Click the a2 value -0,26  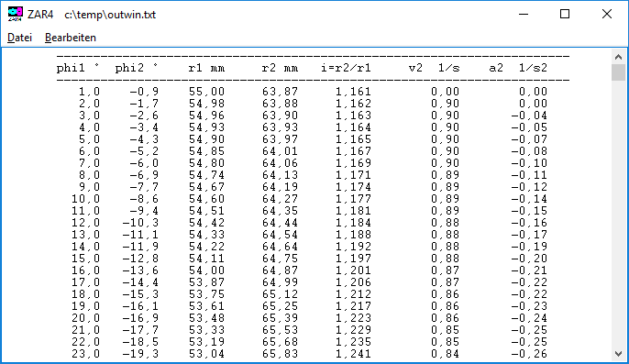coord(529,354)
